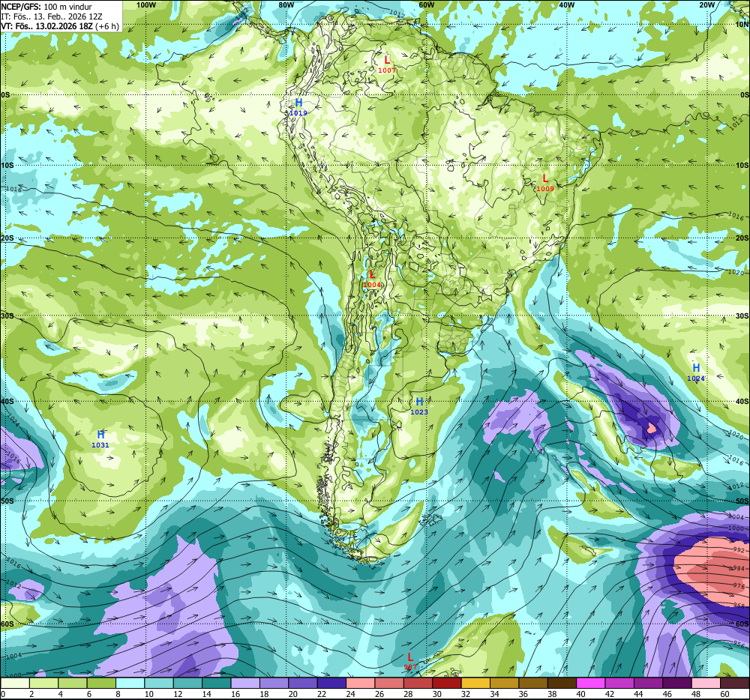Click the 20W longitude label
This screenshot has width=750, height=700.
click(706, 4)
